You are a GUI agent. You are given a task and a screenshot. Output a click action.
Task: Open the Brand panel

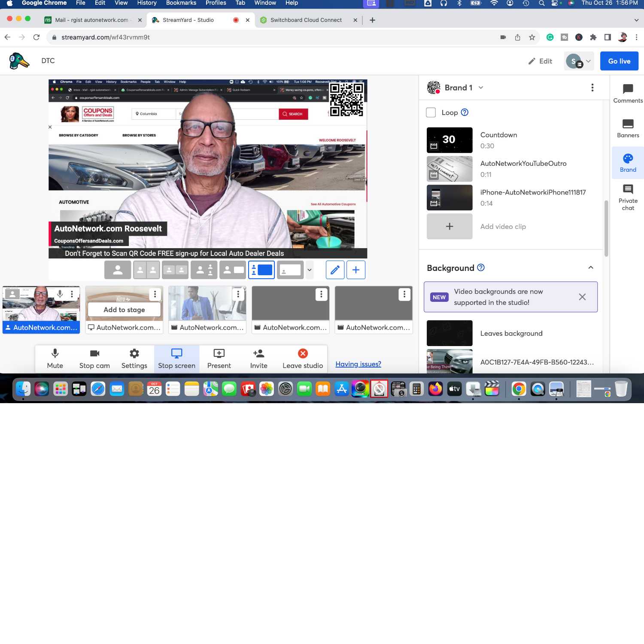click(x=628, y=163)
